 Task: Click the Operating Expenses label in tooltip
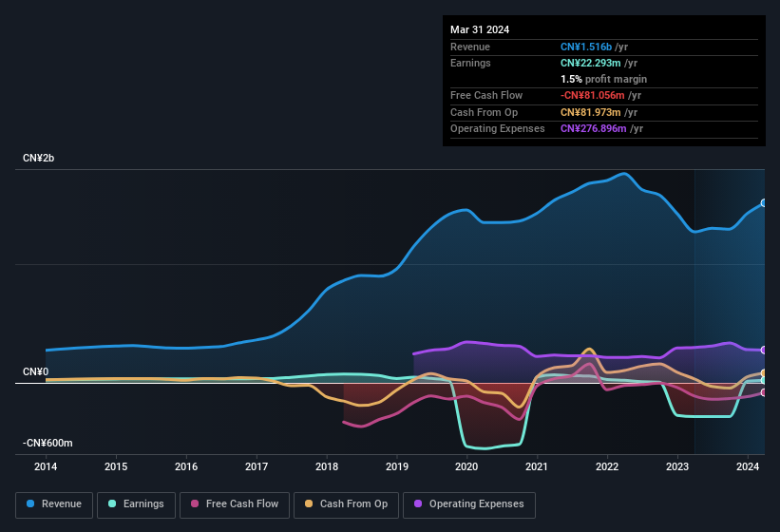pos(498,129)
